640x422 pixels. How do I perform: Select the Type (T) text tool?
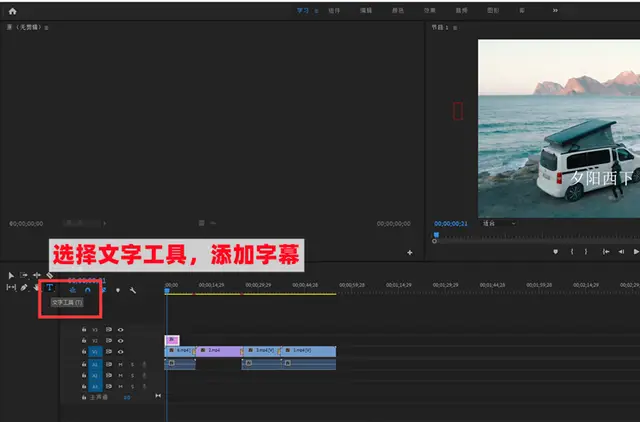click(49, 287)
